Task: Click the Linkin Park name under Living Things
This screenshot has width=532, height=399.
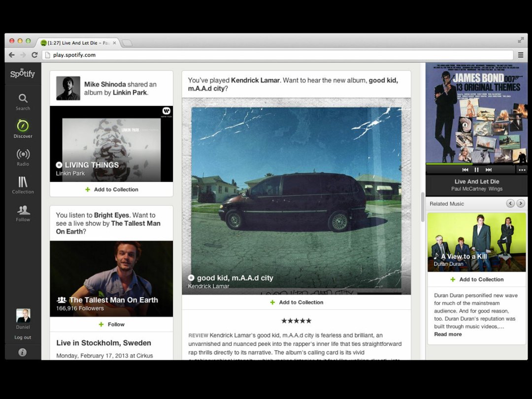Action: [x=70, y=173]
